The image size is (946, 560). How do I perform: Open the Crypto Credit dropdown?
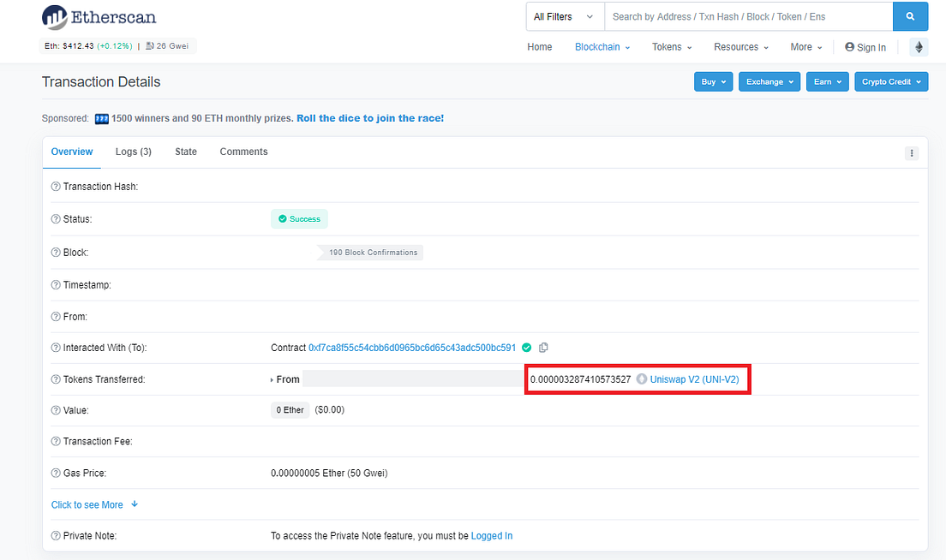[x=890, y=81]
